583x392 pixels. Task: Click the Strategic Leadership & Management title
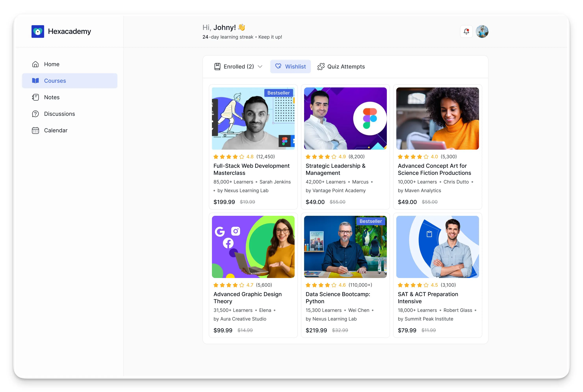point(336,169)
